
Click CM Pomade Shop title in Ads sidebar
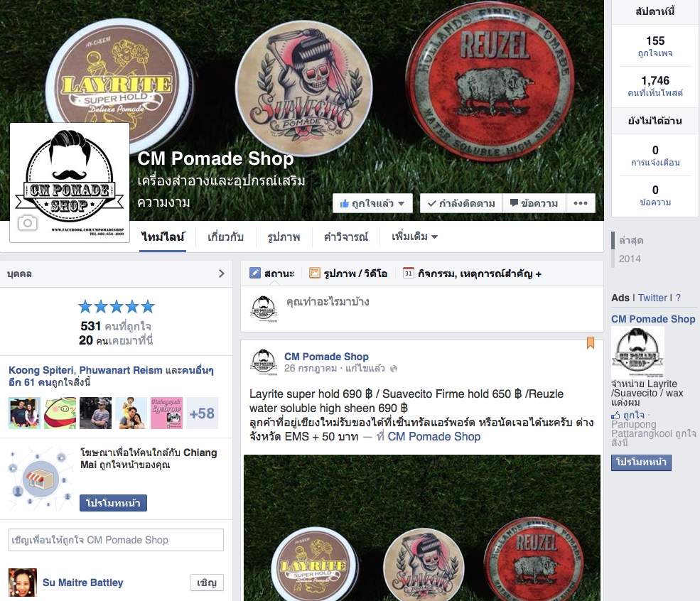pyautogui.click(x=653, y=319)
